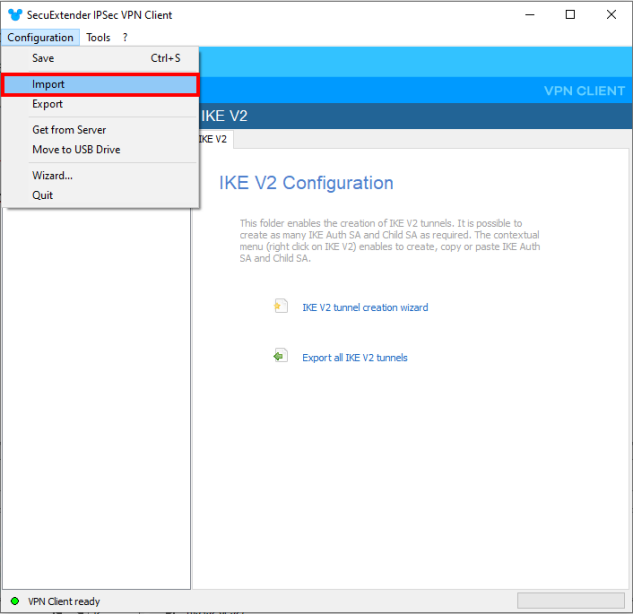Quit the VPN client via the menu
This screenshot has height=614, width=633.
point(42,195)
